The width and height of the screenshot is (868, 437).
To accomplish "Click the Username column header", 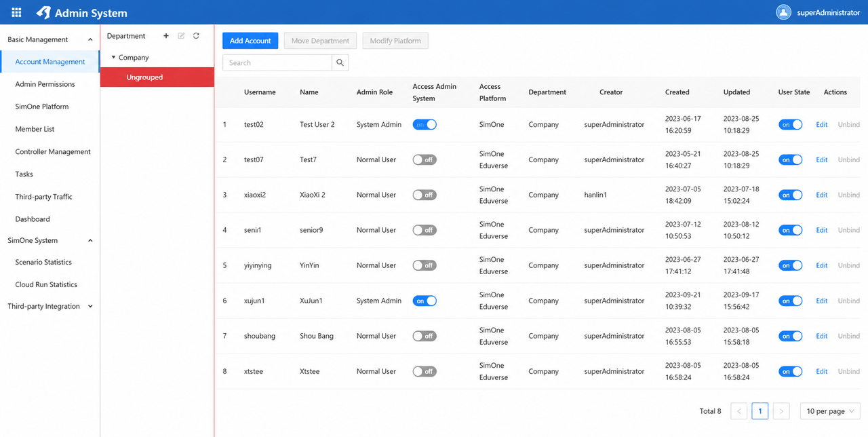I will point(260,92).
